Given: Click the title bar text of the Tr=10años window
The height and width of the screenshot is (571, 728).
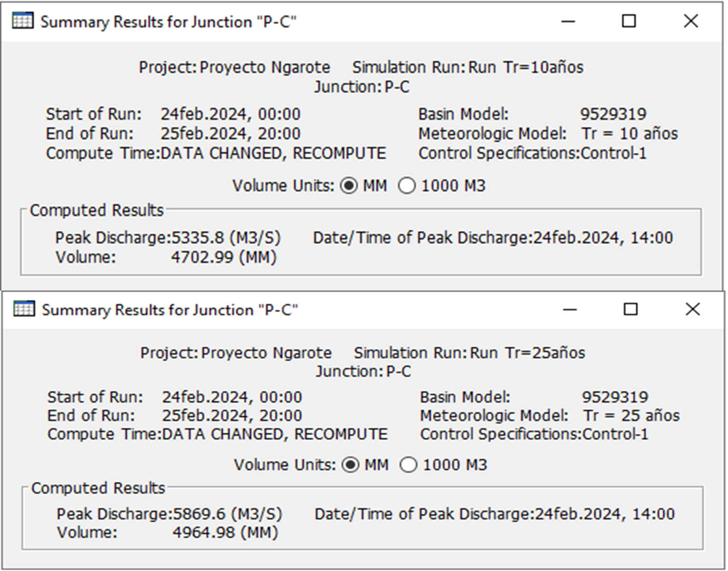Looking at the screenshot, I should pyautogui.click(x=168, y=22).
